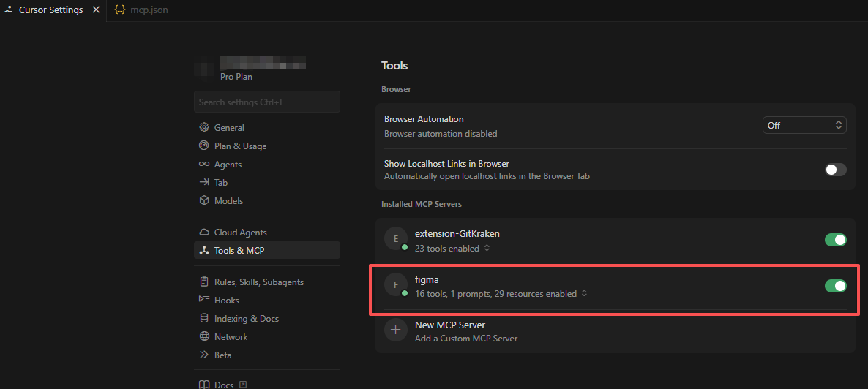Click the General gear icon
This screenshot has height=389, width=868.
click(203, 127)
